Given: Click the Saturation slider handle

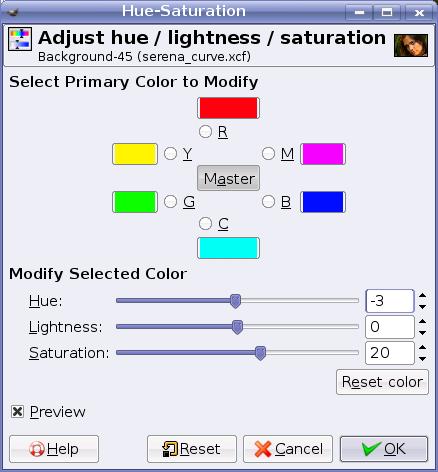Looking at the screenshot, I should pos(260,353).
